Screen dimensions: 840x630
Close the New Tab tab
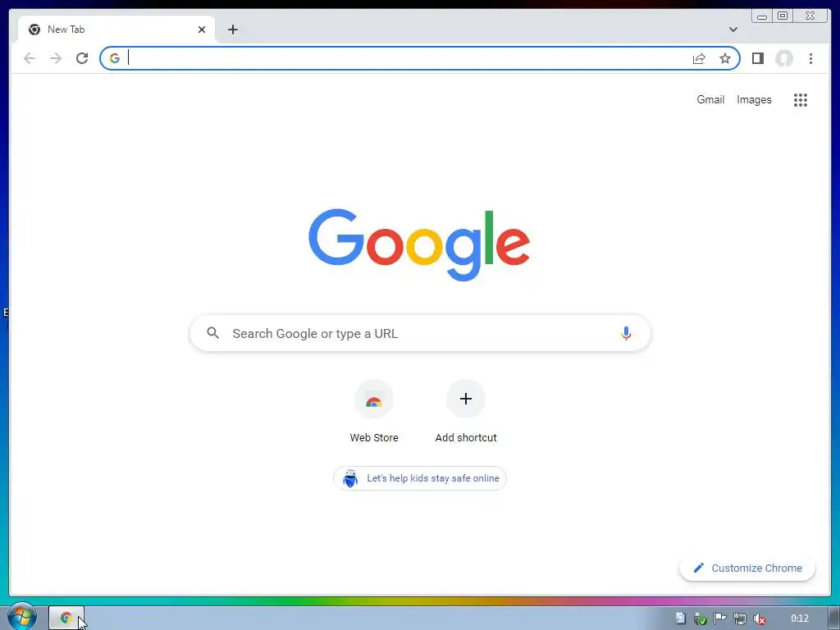click(202, 30)
